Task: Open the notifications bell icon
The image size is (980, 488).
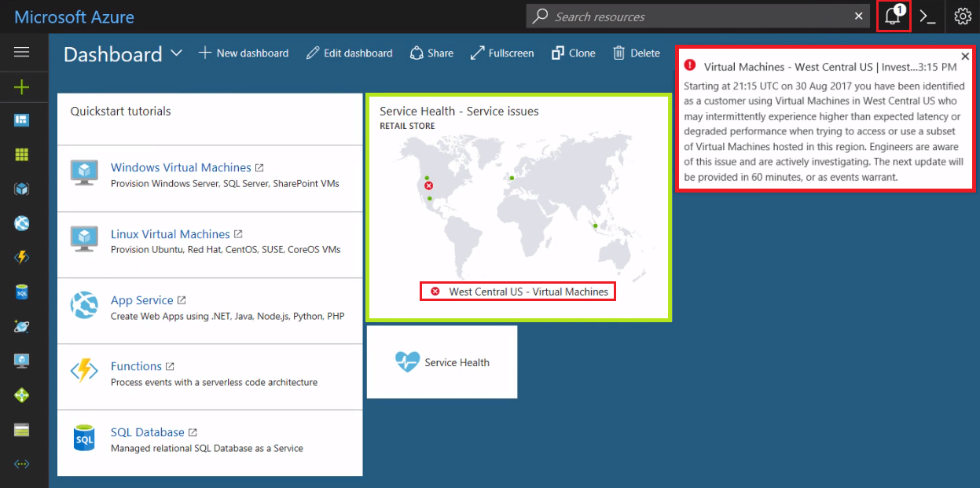Action: pyautogui.click(x=894, y=17)
